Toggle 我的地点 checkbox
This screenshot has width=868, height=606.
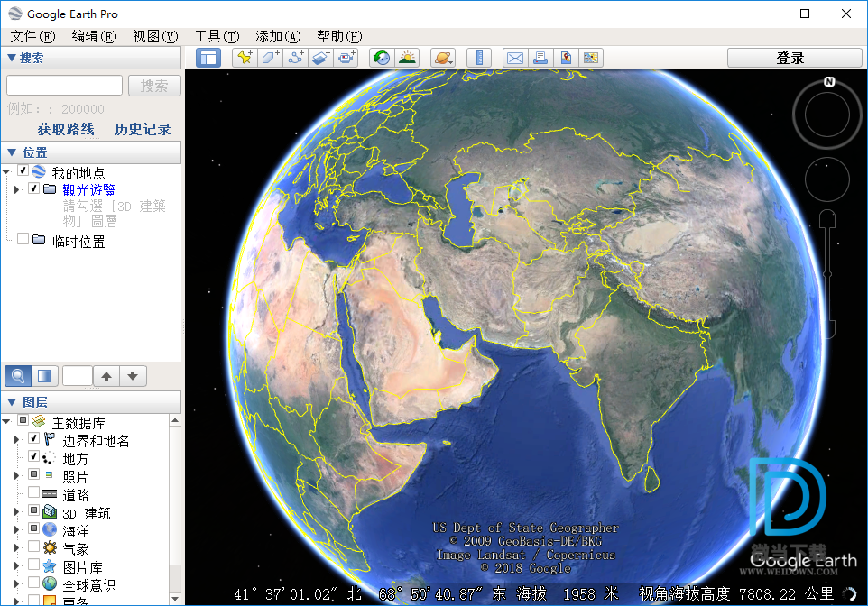(23, 171)
